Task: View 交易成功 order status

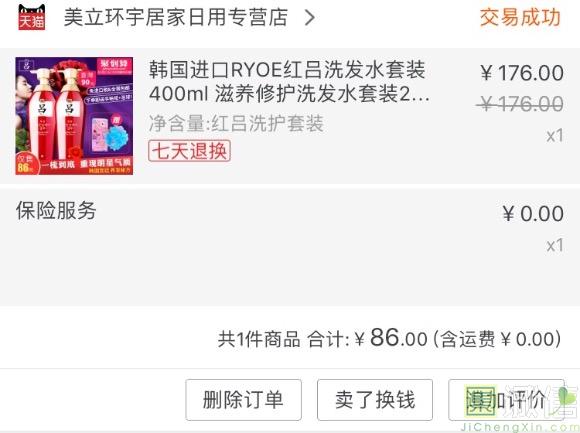Action: pyautogui.click(x=520, y=17)
